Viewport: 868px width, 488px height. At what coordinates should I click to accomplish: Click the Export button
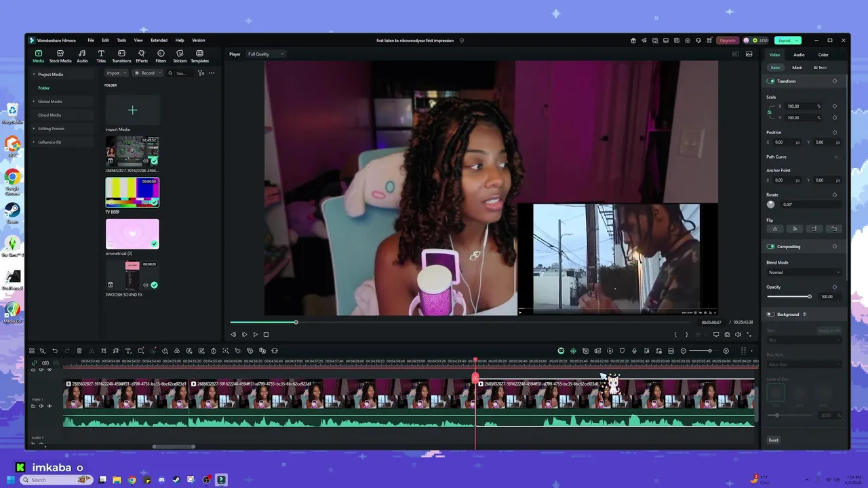pyautogui.click(x=788, y=40)
